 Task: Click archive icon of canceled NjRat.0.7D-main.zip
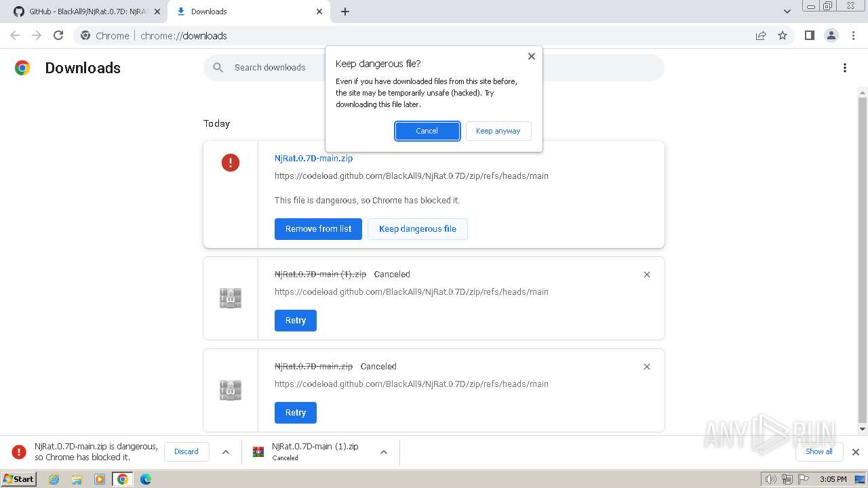[231, 390]
